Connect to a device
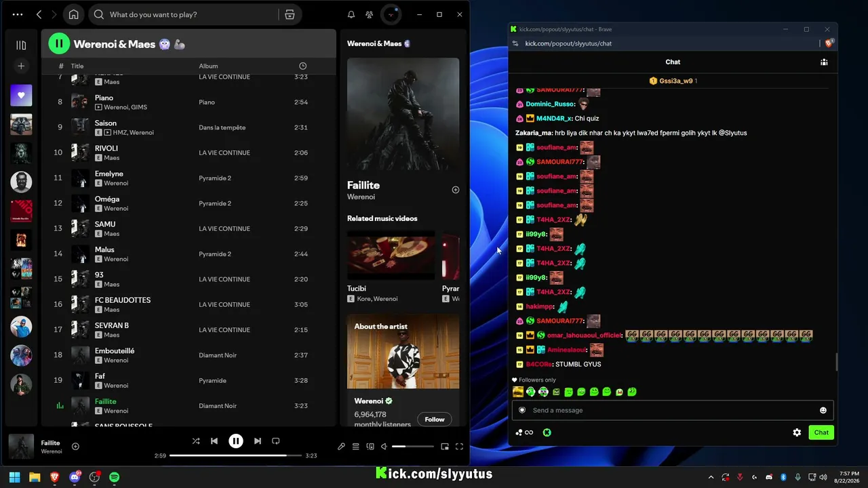This screenshot has height=488, width=868. (370, 447)
